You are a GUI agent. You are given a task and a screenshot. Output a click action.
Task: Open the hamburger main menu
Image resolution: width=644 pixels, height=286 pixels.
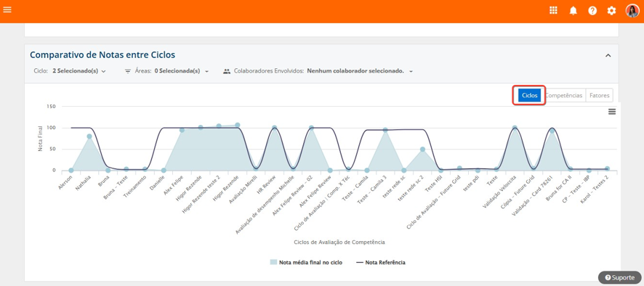pos(7,9)
